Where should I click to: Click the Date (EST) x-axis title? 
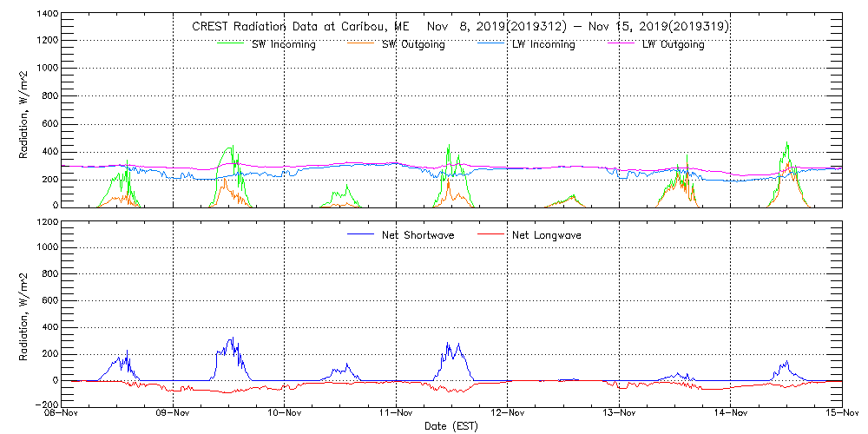[x=452, y=426]
